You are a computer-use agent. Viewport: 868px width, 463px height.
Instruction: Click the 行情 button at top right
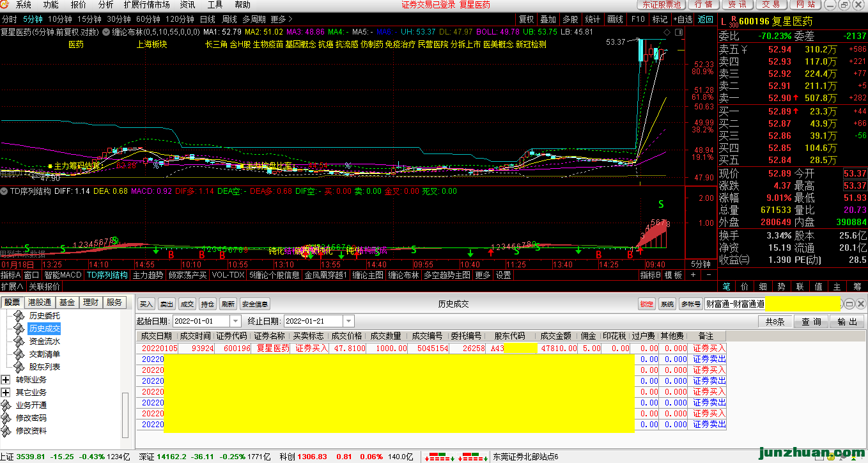click(x=703, y=4)
